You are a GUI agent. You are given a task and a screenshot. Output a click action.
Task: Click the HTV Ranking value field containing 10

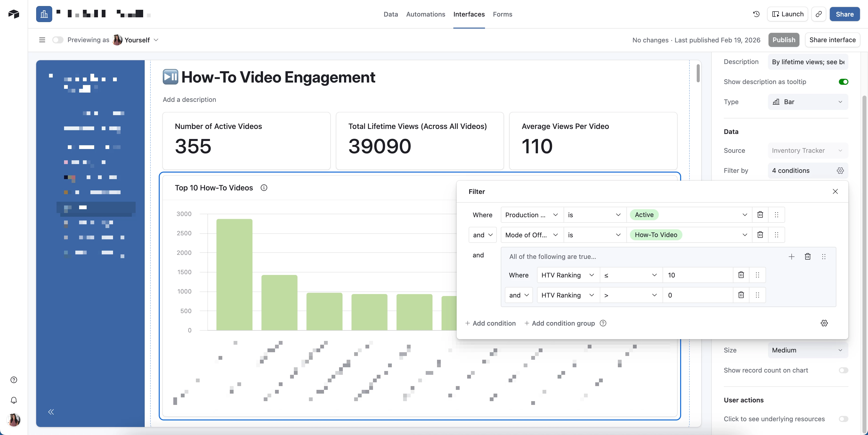pyautogui.click(x=697, y=275)
